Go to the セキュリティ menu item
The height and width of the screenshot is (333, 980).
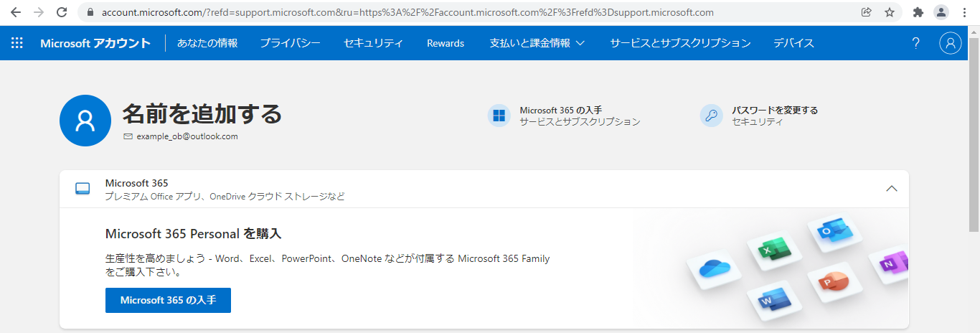pyautogui.click(x=373, y=43)
